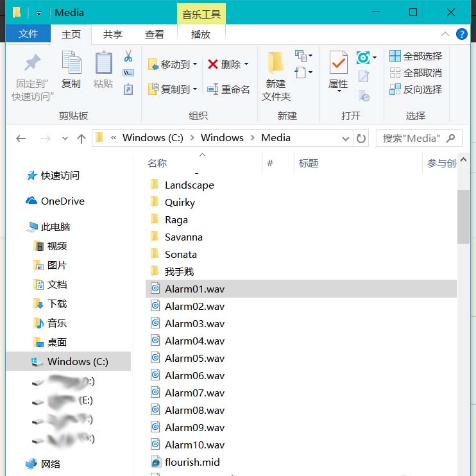This screenshot has height=476, width=476.
Task: Click the vertical scrollbar in file list
Action: (463, 216)
